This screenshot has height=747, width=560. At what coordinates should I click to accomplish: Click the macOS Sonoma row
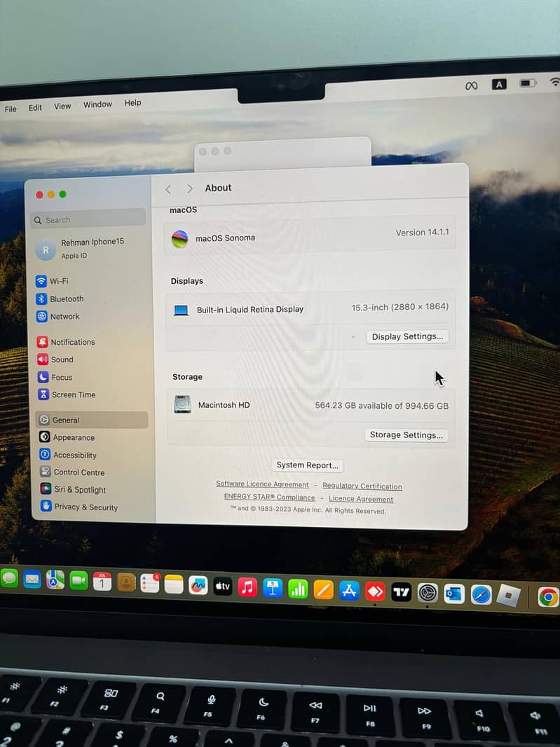[x=310, y=235]
